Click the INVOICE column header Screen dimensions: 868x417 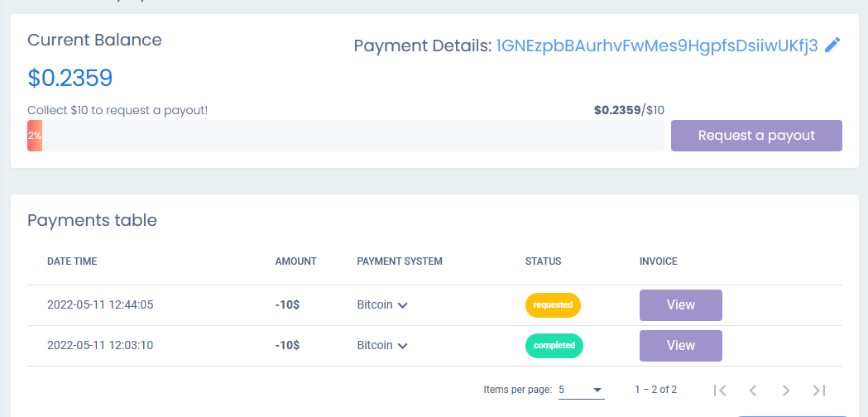coord(658,261)
